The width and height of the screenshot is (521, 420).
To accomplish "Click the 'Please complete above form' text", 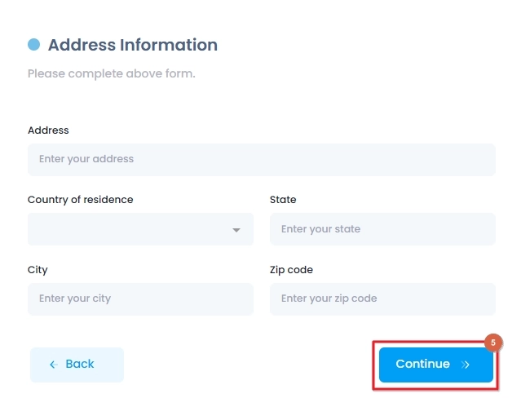I will click(112, 73).
